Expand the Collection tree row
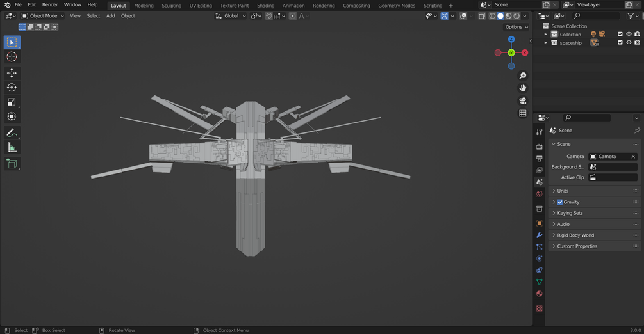644x334 pixels. coord(545,35)
